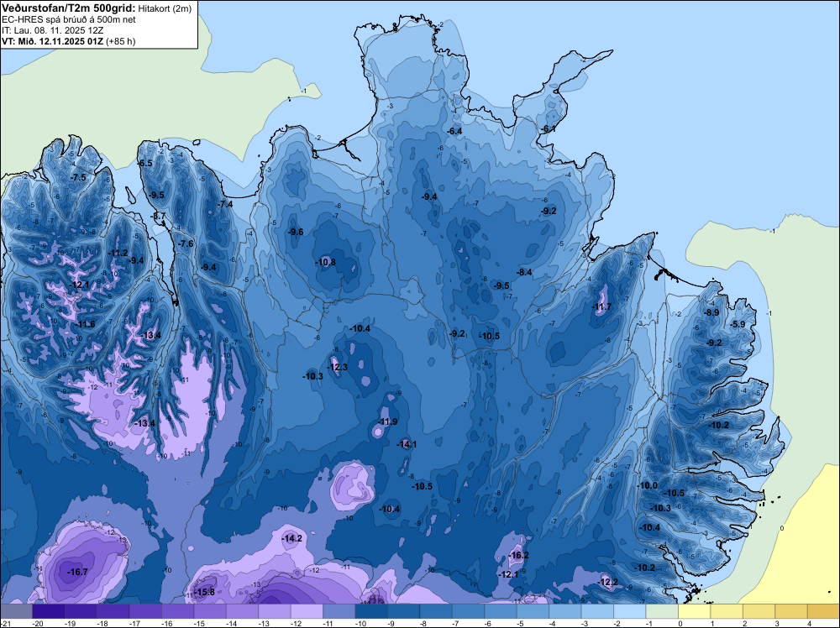Image resolution: width=840 pixels, height=628 pixels.
Task: Click the -14.2 temperature label
Action: pos(292,539)
